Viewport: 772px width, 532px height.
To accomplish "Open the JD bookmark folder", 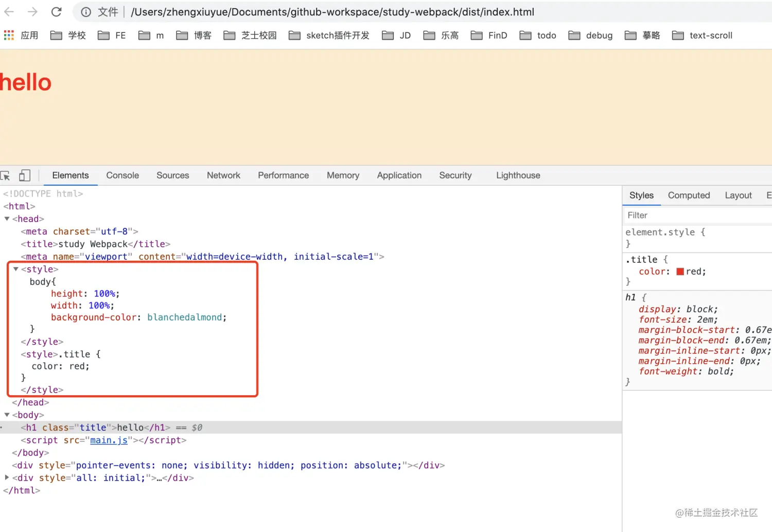I will (x=396, y=35).
